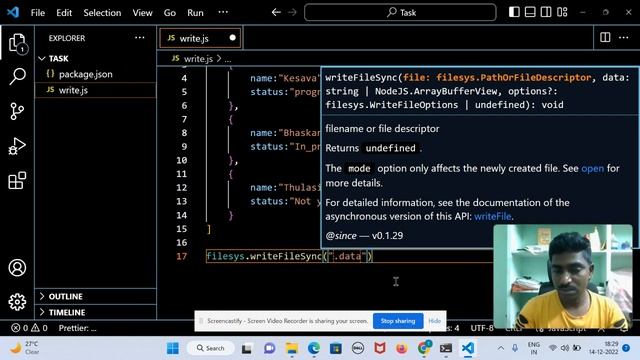Open the File menu
Screen dimensions: 640x360
(38, 13)
